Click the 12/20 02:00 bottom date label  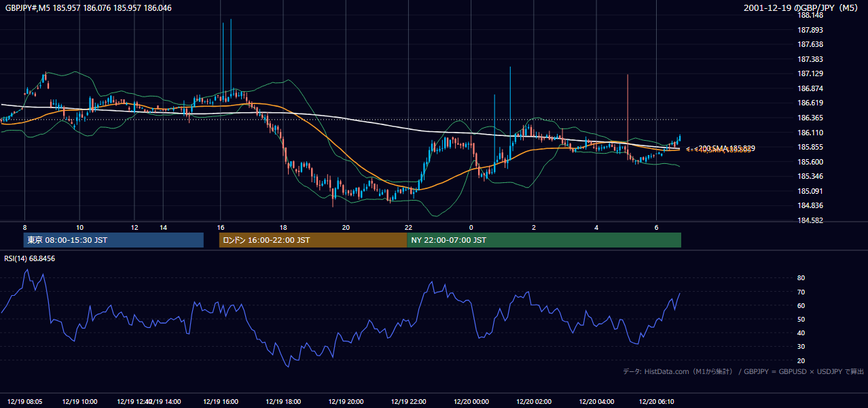[533, 401]
